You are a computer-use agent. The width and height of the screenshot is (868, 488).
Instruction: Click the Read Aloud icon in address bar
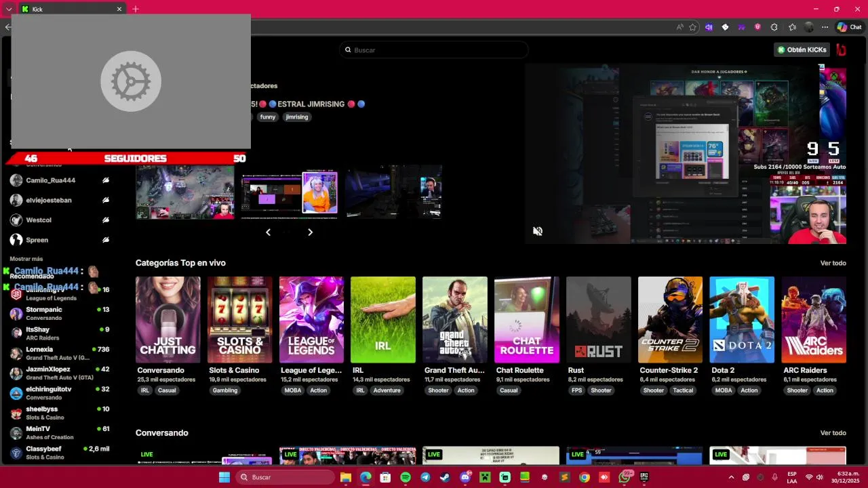[679, 27]
